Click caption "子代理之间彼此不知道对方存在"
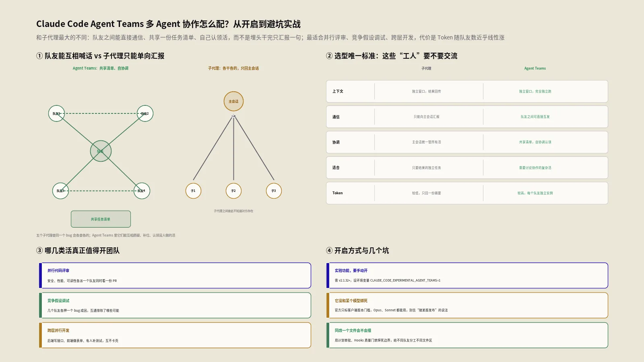Image resolution: width=644 pixels, height=362 pixels. 233,211
